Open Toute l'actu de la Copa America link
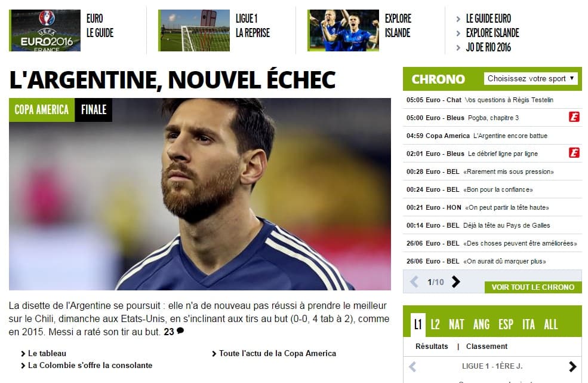Screen dimensions: 588x383 coord(278,353)
